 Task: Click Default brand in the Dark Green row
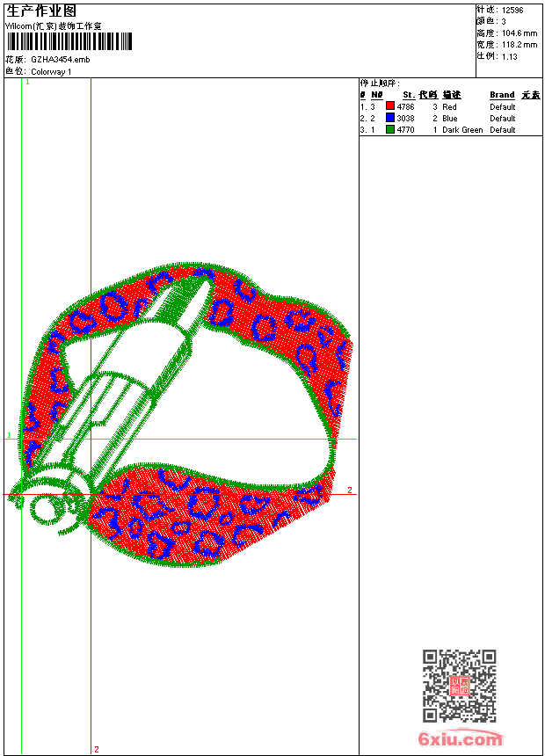(x=503, y=130)
